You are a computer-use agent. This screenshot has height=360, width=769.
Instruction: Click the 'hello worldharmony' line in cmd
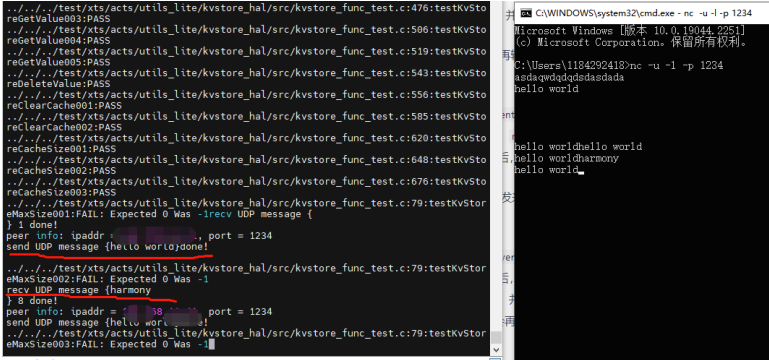click(566, 158)
